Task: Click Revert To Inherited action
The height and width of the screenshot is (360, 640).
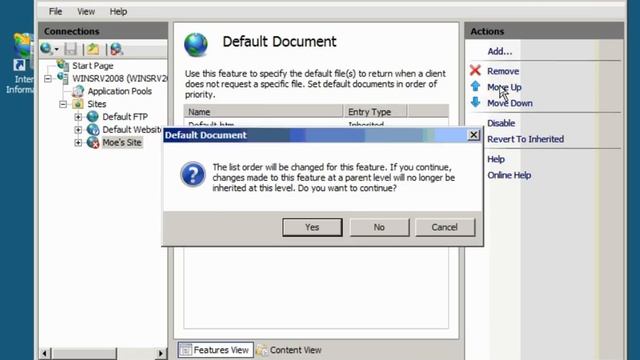Action: pos(525,139)
